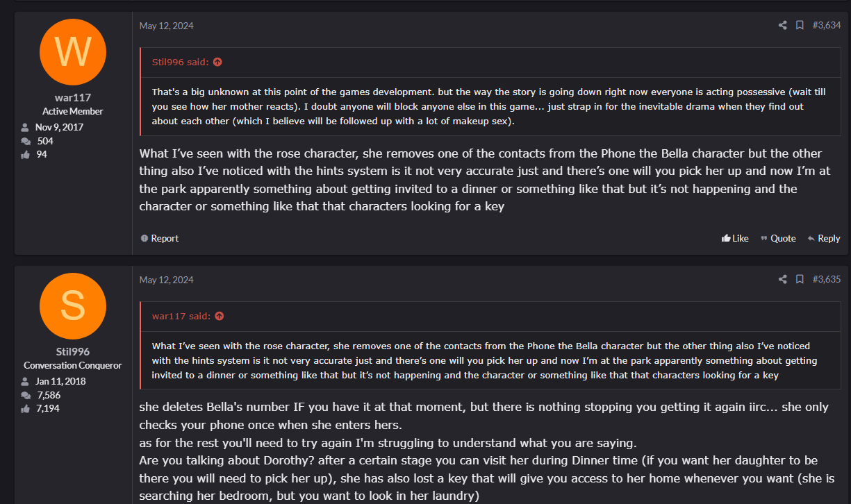Image resolution: width=851 pixels, height=504 pixels.
Task: Open war117 username profile link
Action: (x=73, y=98)
